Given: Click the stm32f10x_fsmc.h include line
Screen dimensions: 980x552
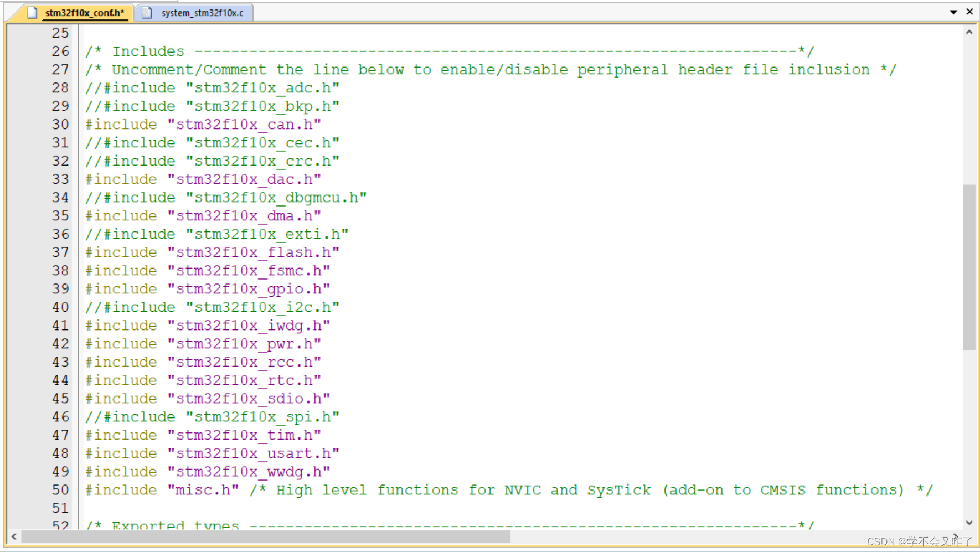Looking at the screenshot, I should point(208,271).
